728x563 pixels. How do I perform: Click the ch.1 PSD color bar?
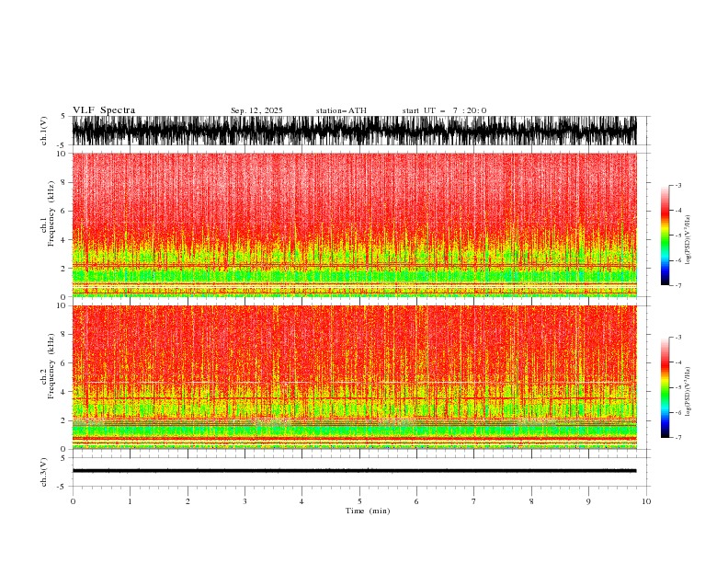click(665, 235)
